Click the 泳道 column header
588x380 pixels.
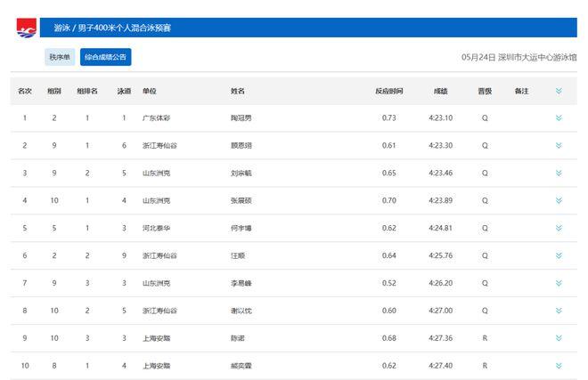click(124, 91)
